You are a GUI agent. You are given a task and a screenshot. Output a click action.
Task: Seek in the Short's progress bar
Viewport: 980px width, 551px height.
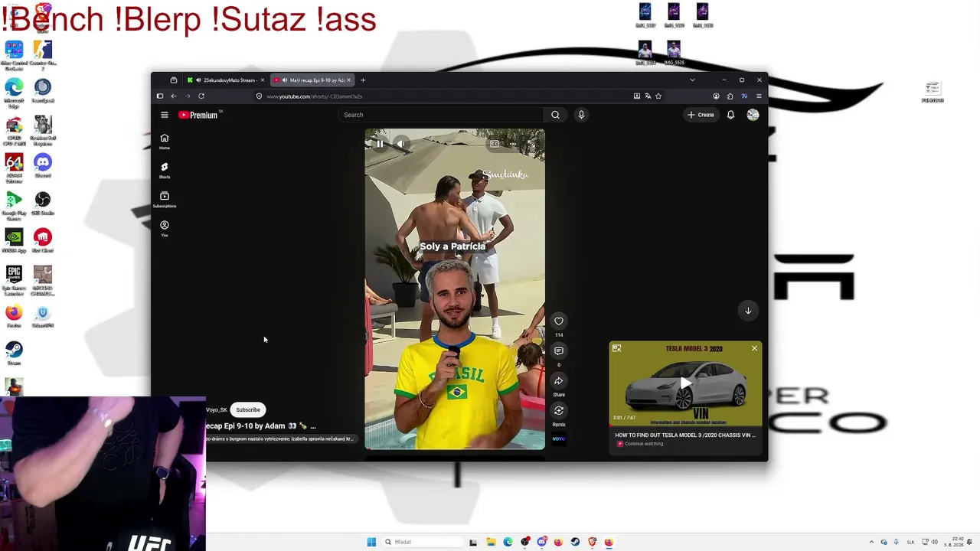455,448
